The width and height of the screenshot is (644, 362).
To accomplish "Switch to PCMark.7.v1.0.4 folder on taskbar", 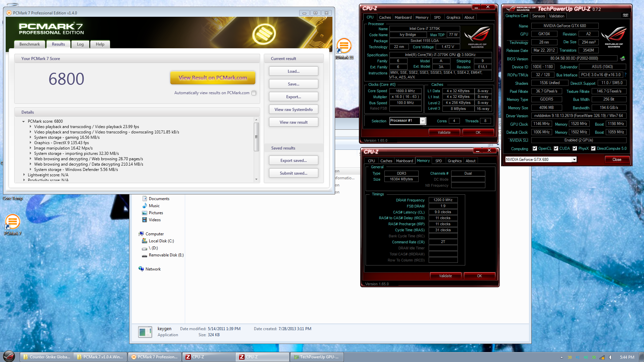I will coord(100,357).
